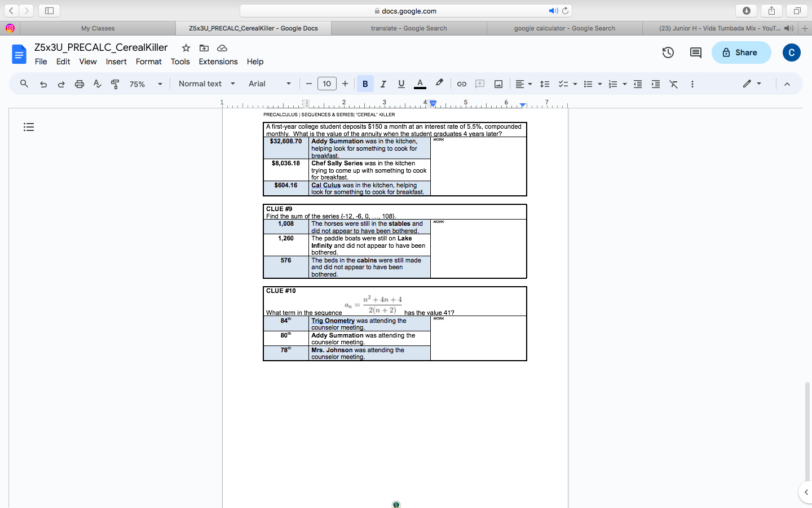The width and height of the screenshot is (812, 508).
Task: Expand numbered list options arrow
Action: point(625,84)
